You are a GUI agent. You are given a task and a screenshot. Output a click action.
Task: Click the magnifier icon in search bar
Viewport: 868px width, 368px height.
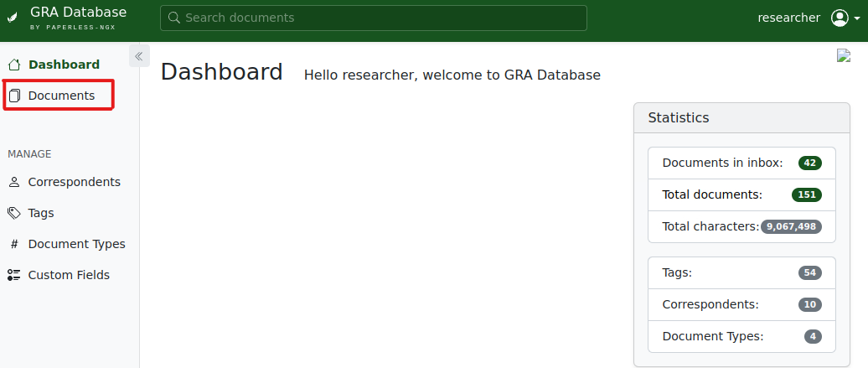tap(173, 18)
